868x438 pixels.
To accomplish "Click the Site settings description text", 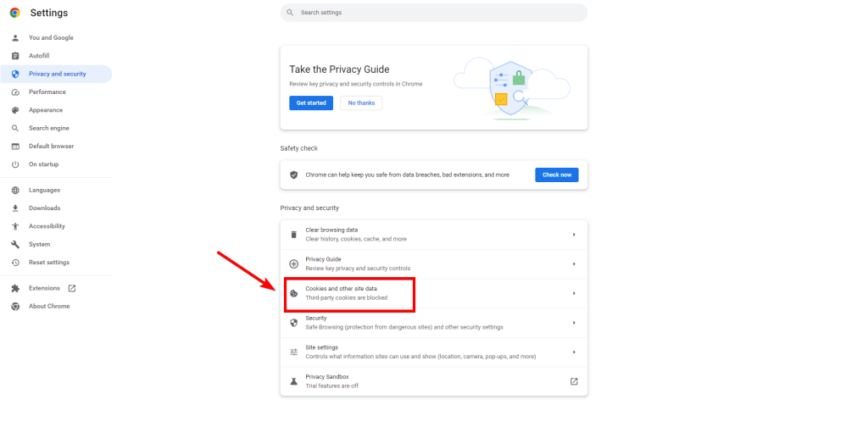I will 420,357.
